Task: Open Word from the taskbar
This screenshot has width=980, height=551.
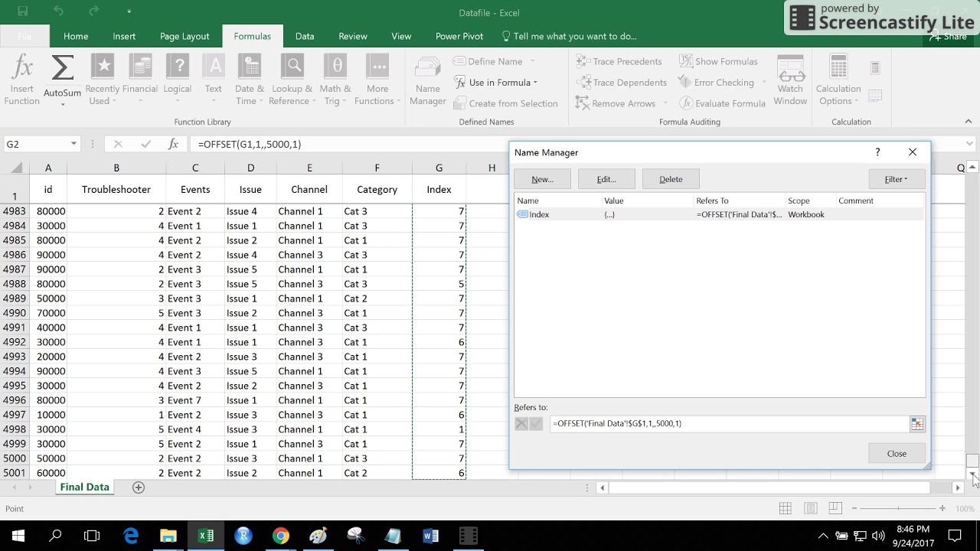Action: [430, 536]
